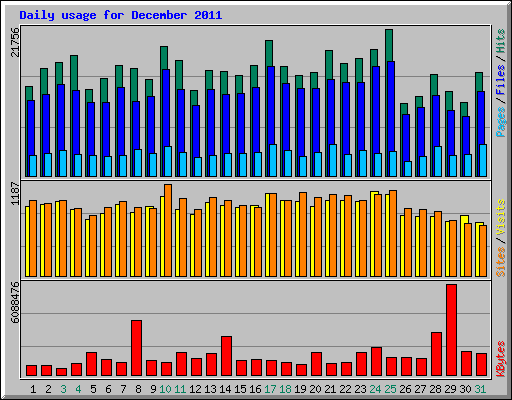
Task: Select the 'Visits' legend label
Action: pyautogui.click(x=501, y=217)
